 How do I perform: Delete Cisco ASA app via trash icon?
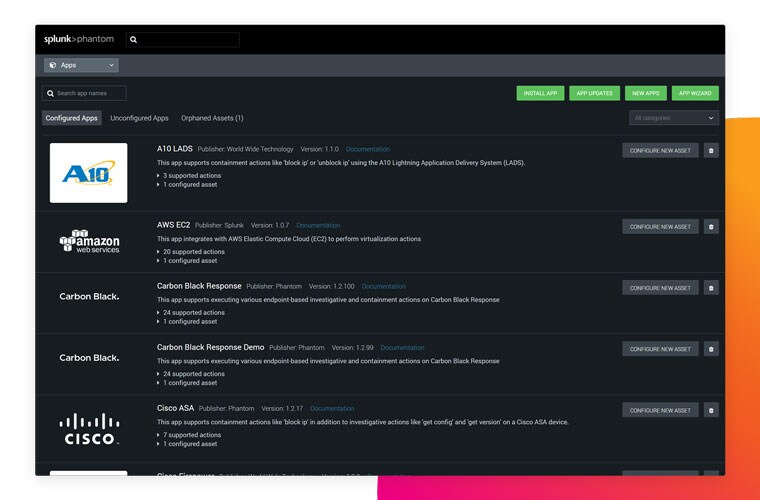tap(711, 410)
